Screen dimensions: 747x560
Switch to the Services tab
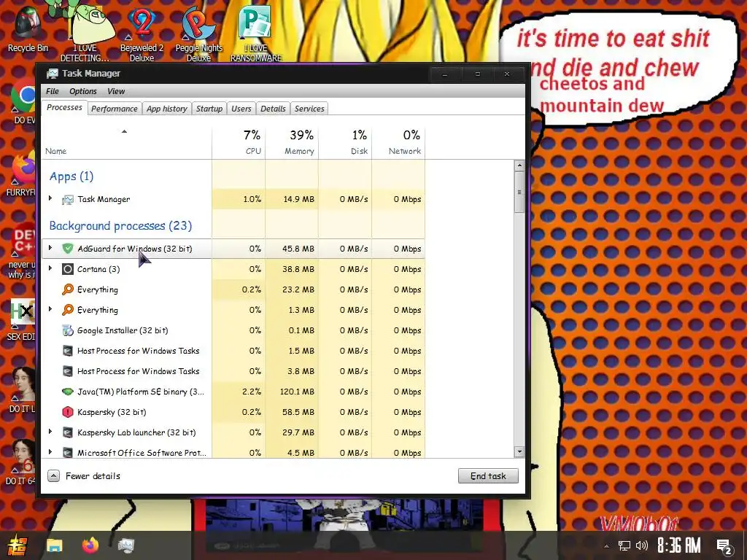pos(309,109)
